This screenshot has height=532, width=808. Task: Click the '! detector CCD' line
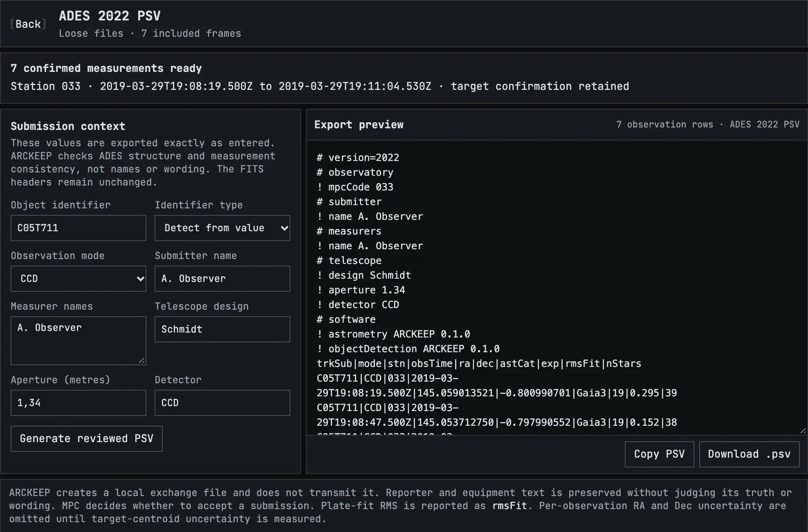(x=358, y=305)
